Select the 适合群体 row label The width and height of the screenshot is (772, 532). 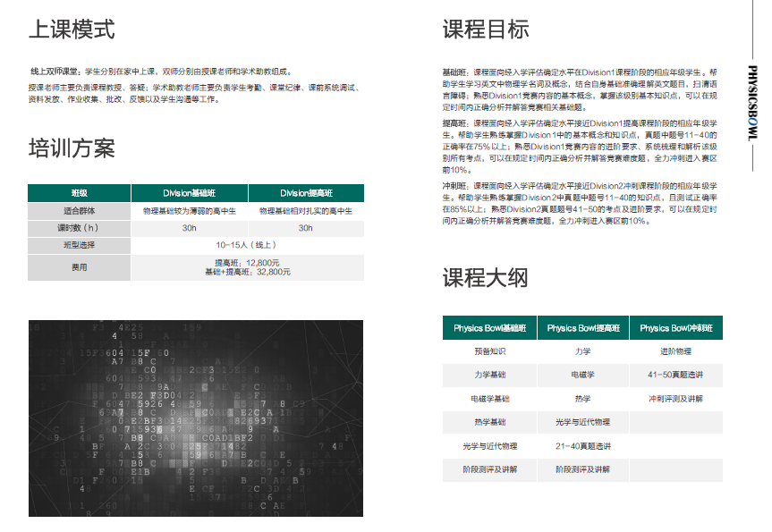80,211
